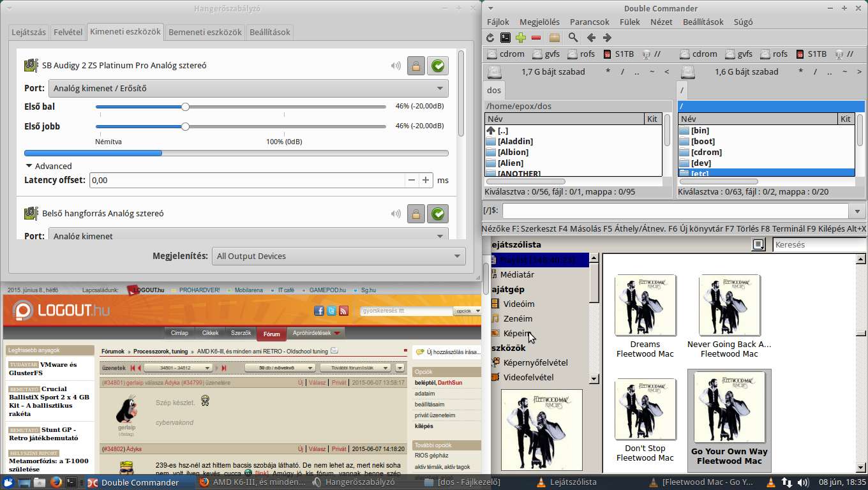Select Zenéim in VLC playlist sidebar
The image size is (868, 490).
(517, 318)
